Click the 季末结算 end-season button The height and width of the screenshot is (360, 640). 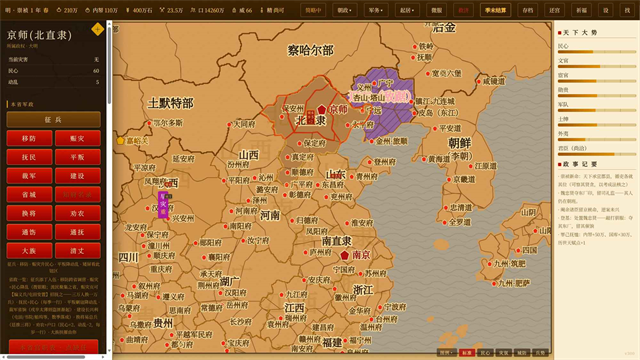(496, 10)
